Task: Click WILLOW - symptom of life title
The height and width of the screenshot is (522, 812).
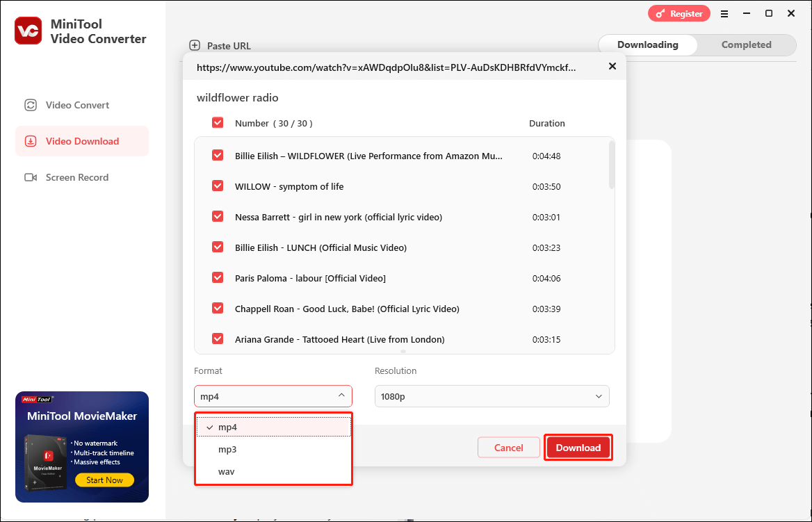Action: click(289, 186)
